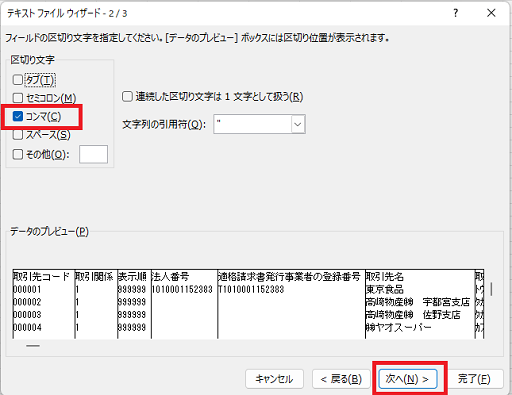This screenshot has width=512, height=395.
Task: Select the 表示順 column header
Action: click(x=133, y=276)
